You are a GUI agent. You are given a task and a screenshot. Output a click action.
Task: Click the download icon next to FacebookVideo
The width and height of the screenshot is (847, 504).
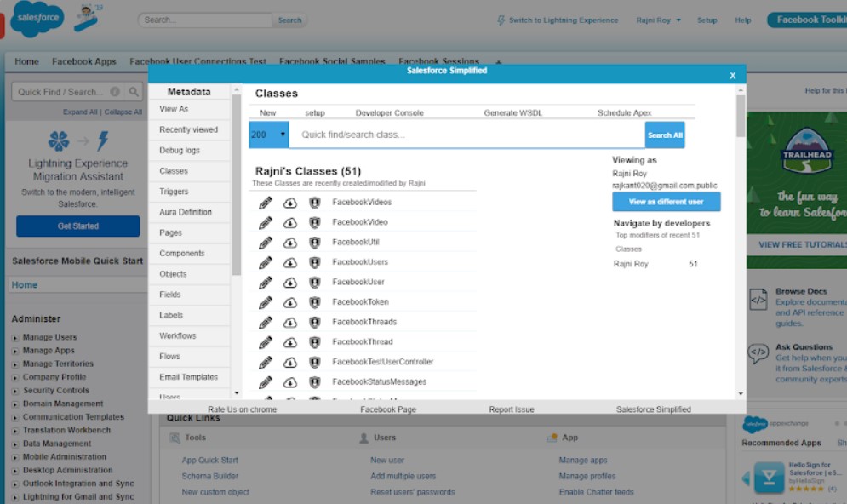[x=290, y=222]
